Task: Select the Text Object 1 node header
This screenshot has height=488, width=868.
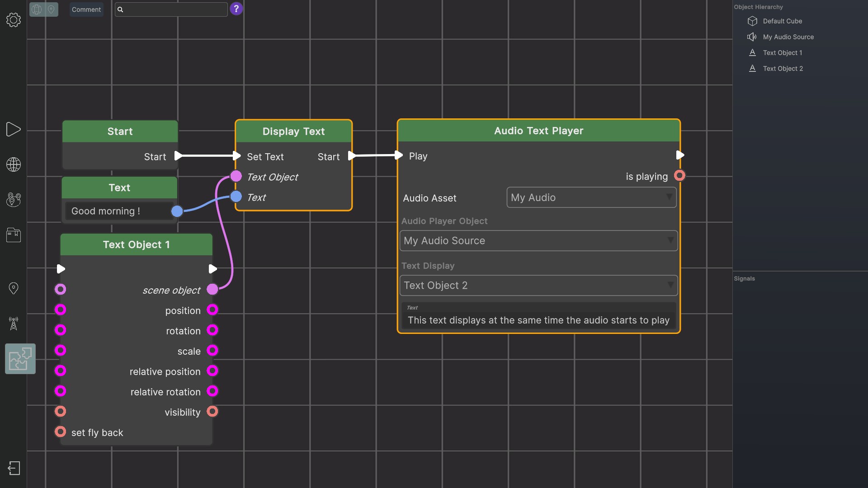Action: pos(136,244)
